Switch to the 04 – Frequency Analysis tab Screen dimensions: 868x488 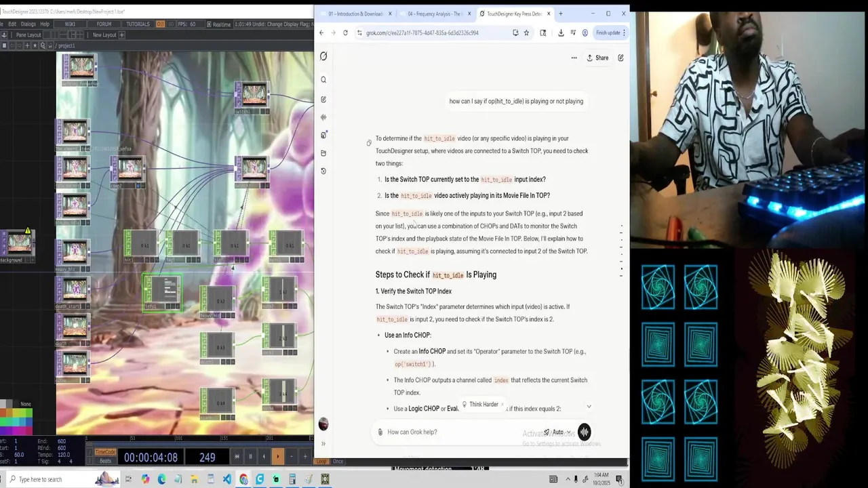coord(434,14)
